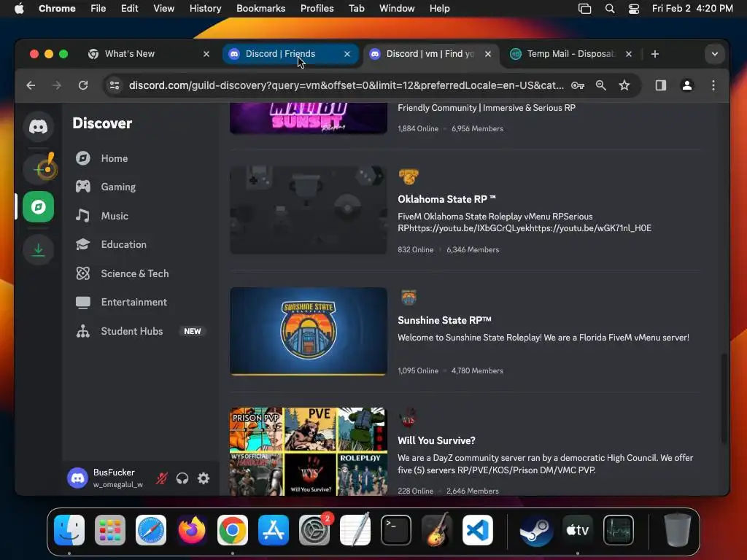This screenshot has width=747, height=560.
Task: Click the URL address bar
Action: tap(347, 85)
